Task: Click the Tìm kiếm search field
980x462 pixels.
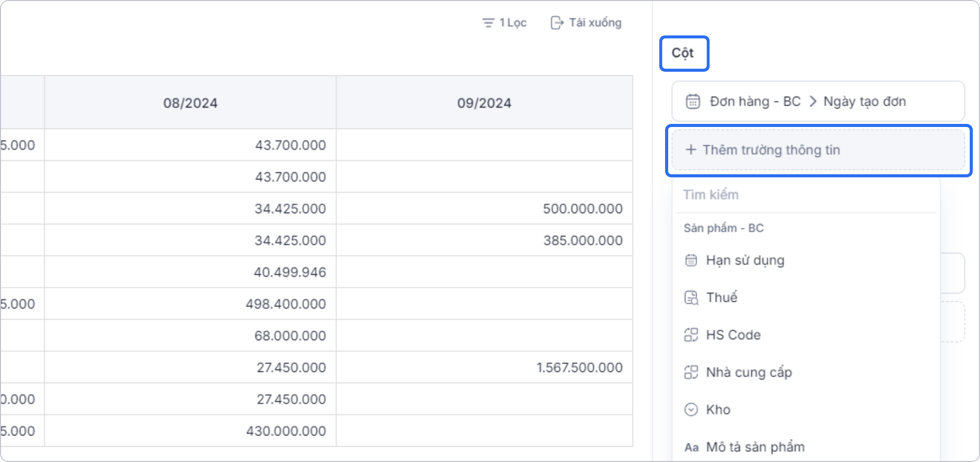Action: coord(806,195)
